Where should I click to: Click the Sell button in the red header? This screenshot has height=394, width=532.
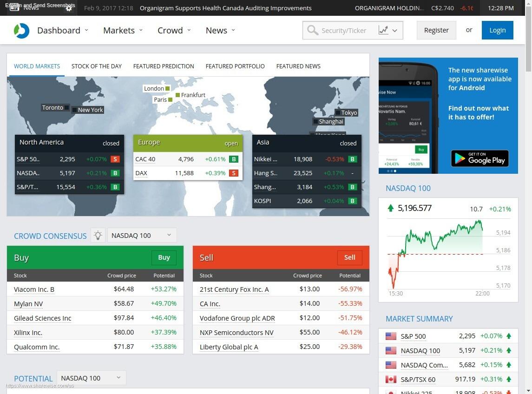point(350,257)
